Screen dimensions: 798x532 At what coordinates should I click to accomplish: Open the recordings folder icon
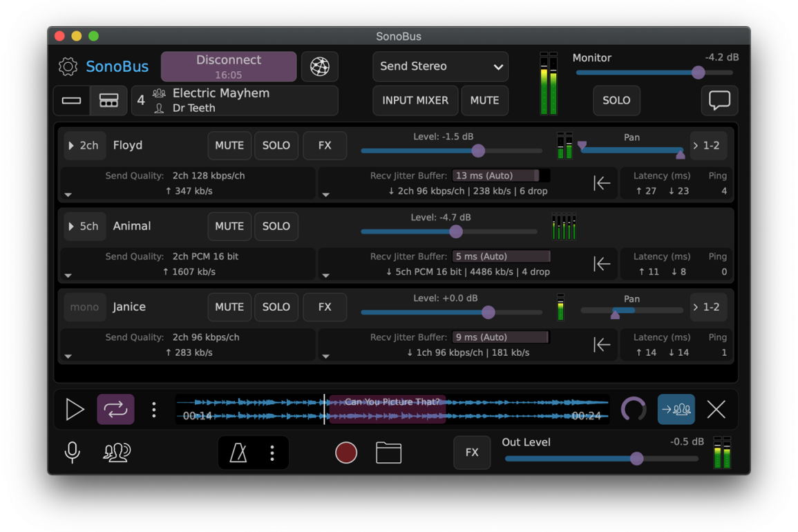tap(388, 453)
